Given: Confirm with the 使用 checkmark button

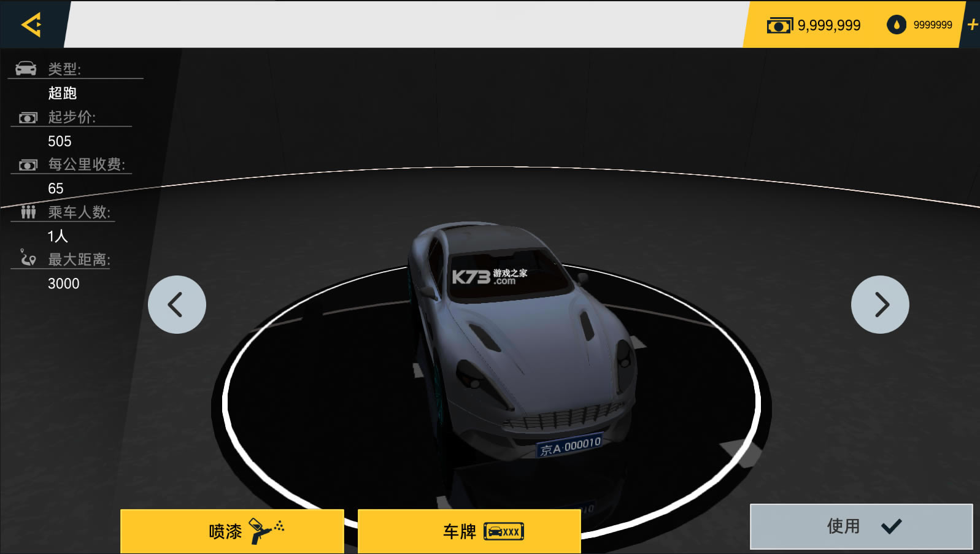Looking at the screenshot, I should 861,526.
